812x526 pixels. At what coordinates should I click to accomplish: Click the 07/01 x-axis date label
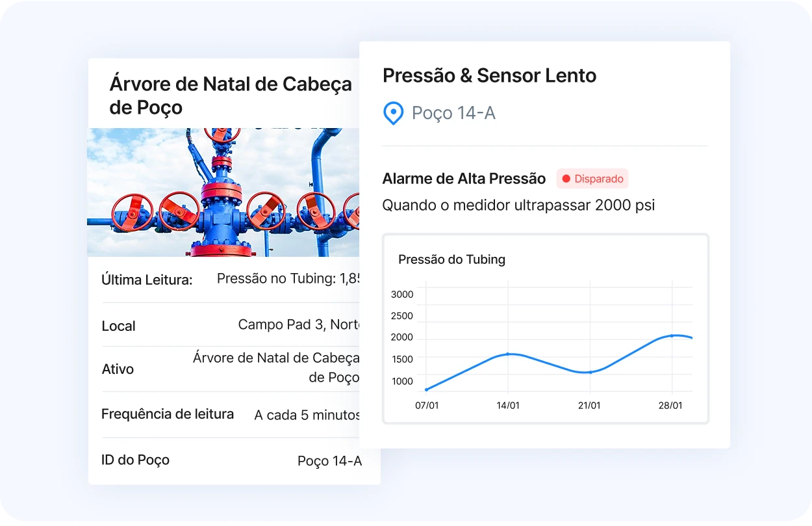(427, 406)
